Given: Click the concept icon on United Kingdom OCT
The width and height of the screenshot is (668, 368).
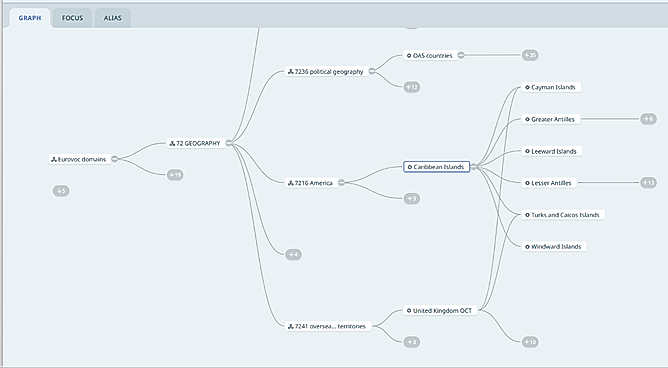Looking at the screenshot, I should pyautogui.click(x=409, y=310).
